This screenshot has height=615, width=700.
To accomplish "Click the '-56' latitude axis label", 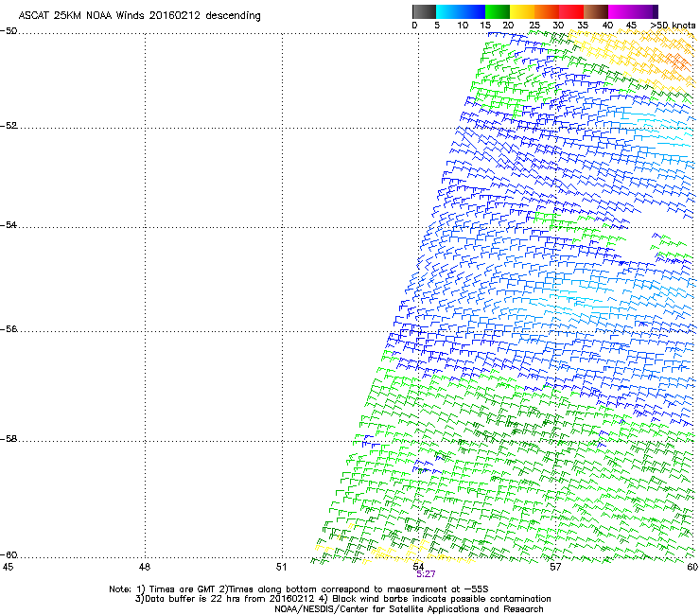I will [x=9, y=329].
